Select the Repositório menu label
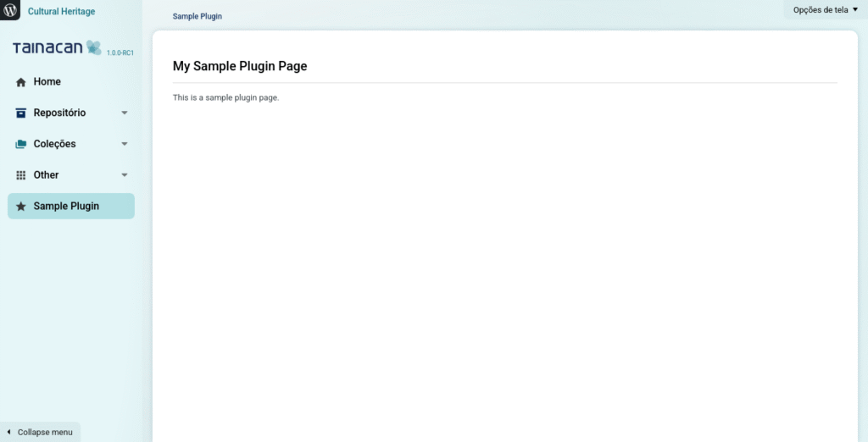 point(59,113)
